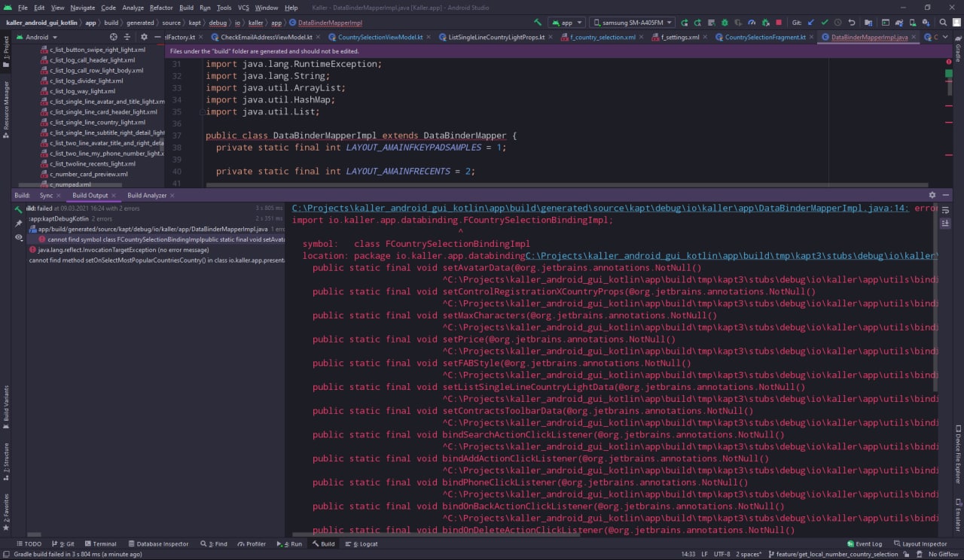Screen dimensions: 964x560
Task: Open the VCS menu
Action: (243, 8)
